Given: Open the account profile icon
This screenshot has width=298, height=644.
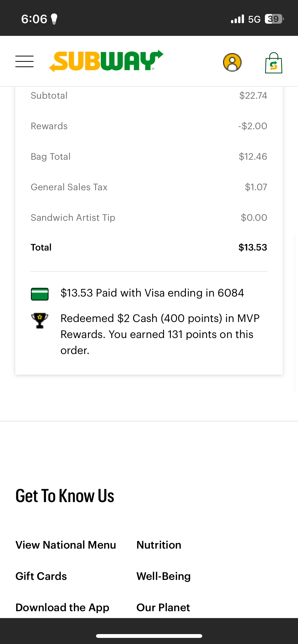Looking at the screenshot, I should pos(232,62).
